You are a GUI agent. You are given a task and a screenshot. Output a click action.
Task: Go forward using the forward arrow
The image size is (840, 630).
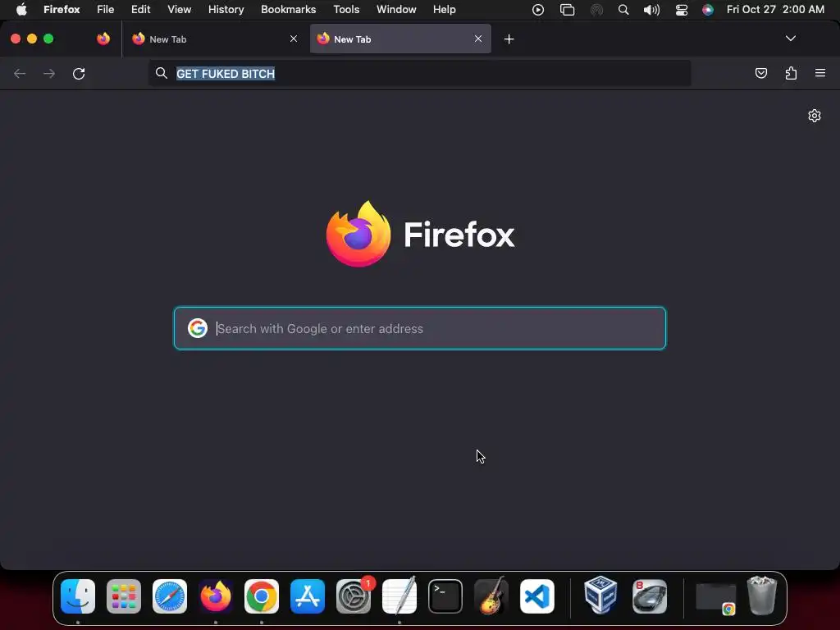point(49,73)
